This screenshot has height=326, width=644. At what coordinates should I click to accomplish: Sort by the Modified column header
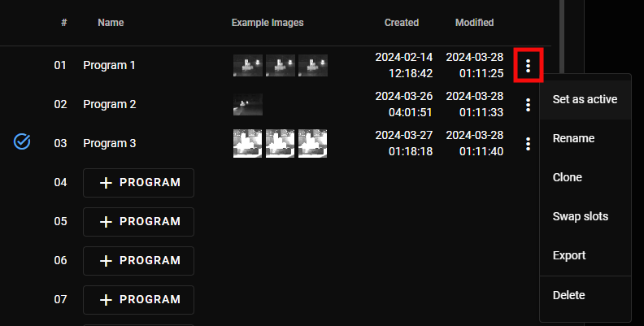point(474,23)
